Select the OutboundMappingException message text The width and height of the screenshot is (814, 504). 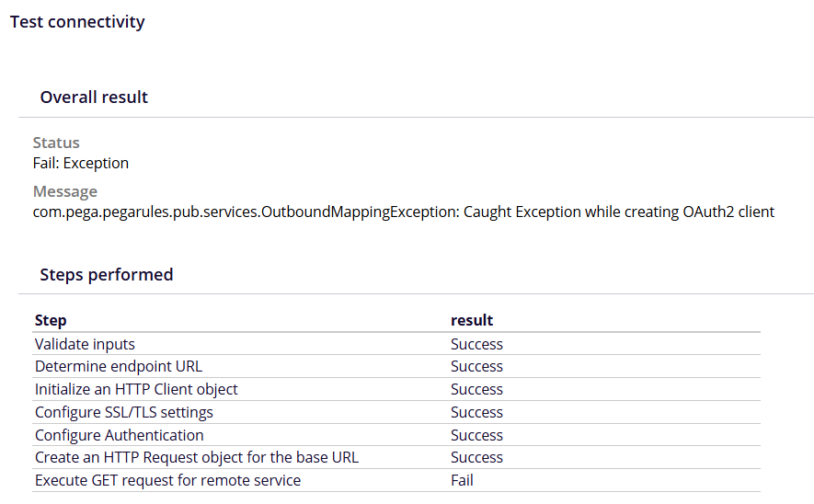pos(403,212)
